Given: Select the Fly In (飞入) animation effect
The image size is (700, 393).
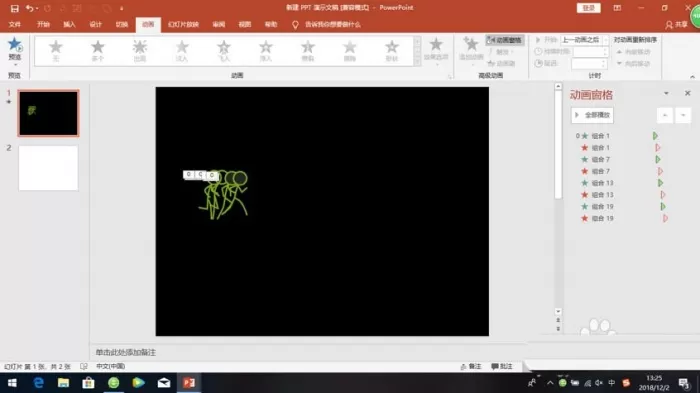Looking at the screenshot, I should [224, 50].
